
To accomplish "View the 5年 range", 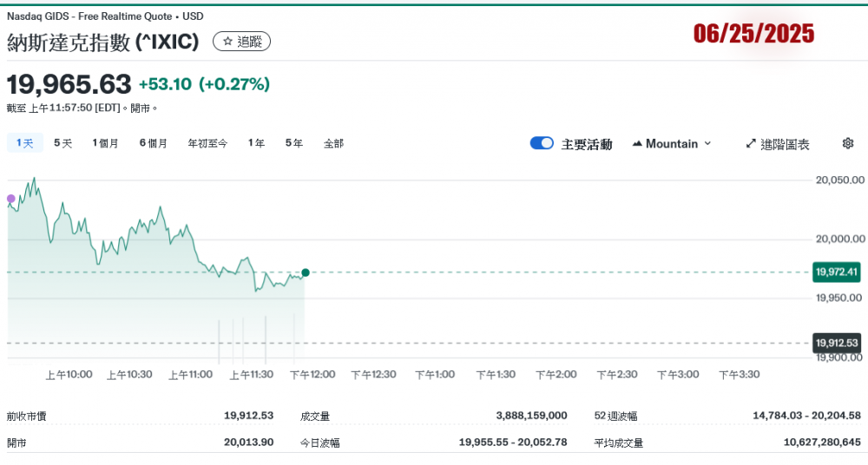I will (293, 143).
